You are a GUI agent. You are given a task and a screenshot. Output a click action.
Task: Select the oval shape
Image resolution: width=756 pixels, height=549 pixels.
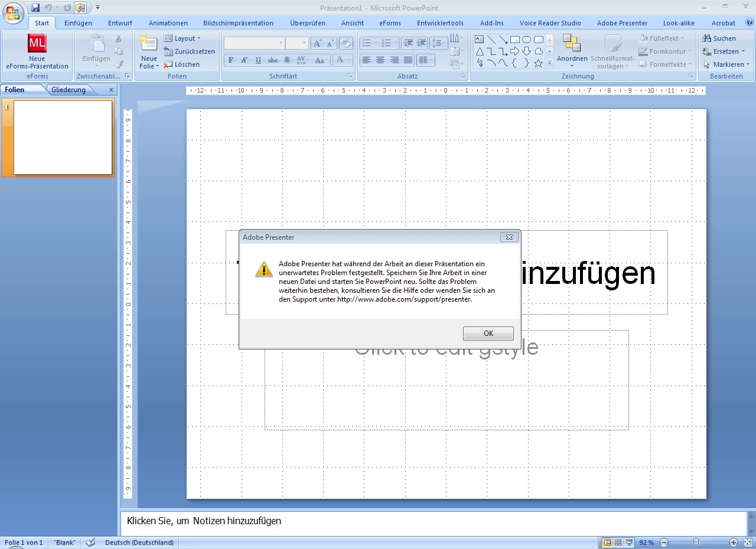tap(527, 40)
